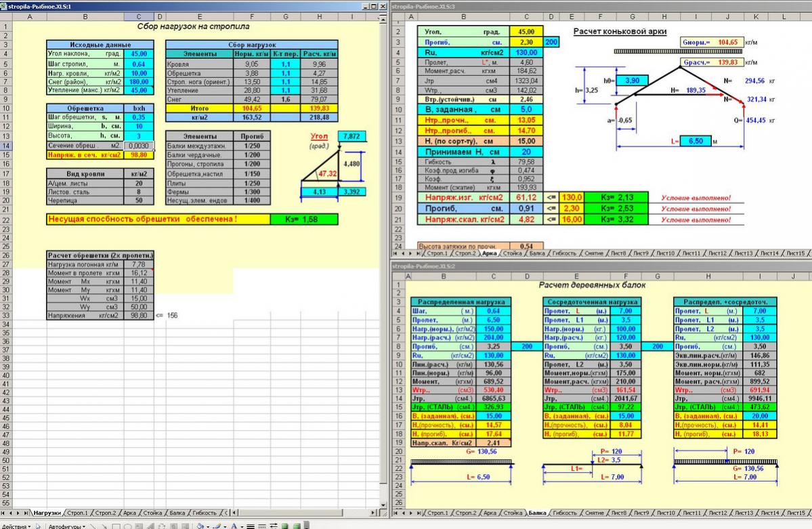Expand the Автофигуры shapes menu
812x529 pixels.
(66, 526)
